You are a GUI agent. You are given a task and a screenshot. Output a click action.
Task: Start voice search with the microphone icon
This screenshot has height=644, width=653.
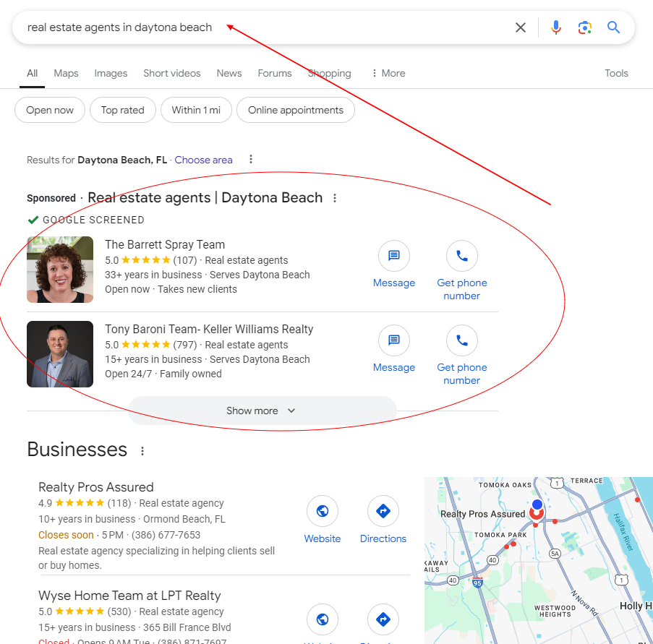pyautogui.click(x=555, y=27)
